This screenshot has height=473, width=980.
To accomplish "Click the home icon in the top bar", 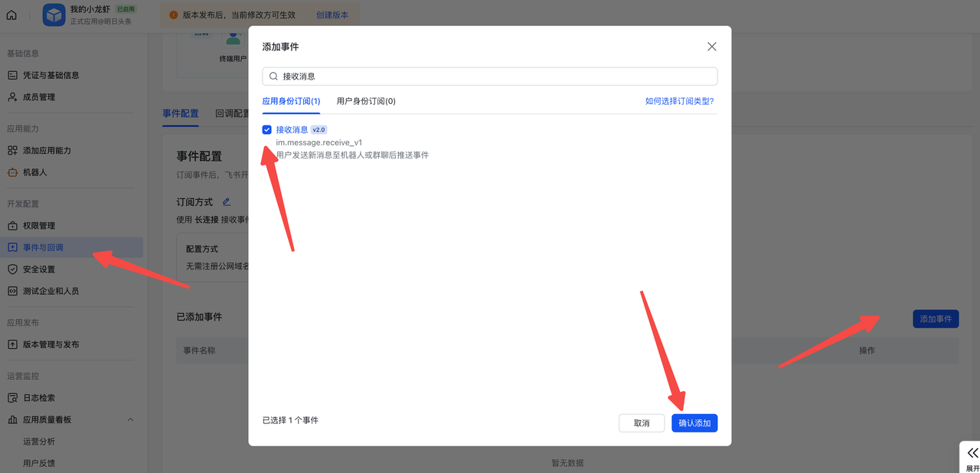I will click(11, 14).
